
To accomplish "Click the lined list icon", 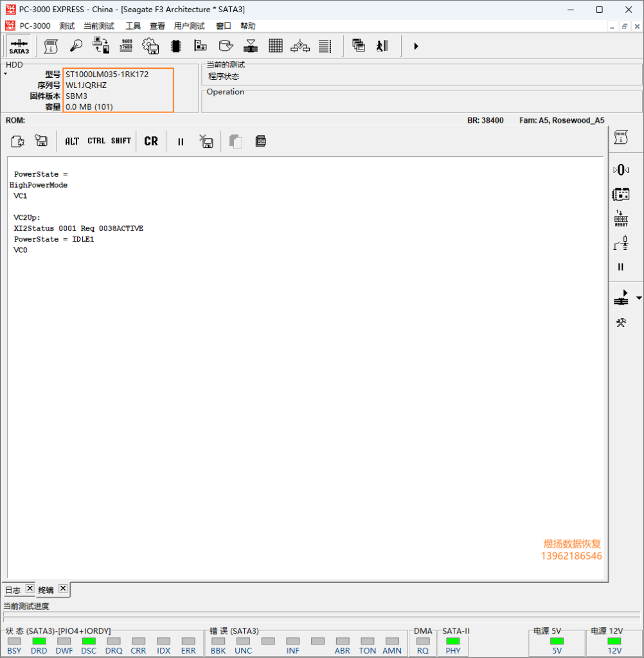I will [325, 46].
